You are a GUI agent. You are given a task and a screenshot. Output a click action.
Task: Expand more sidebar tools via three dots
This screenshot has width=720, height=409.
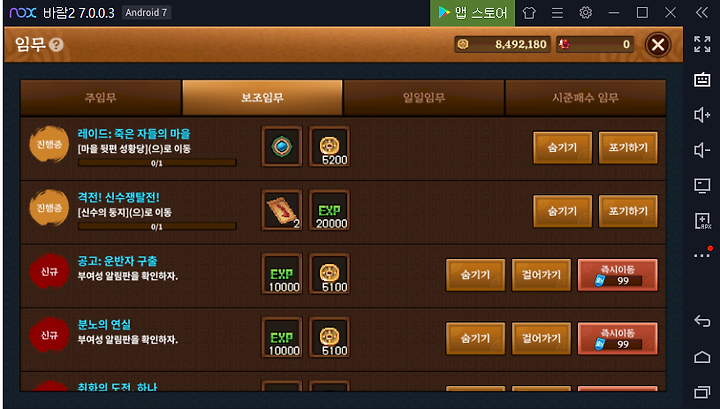[x=702, y=255]
